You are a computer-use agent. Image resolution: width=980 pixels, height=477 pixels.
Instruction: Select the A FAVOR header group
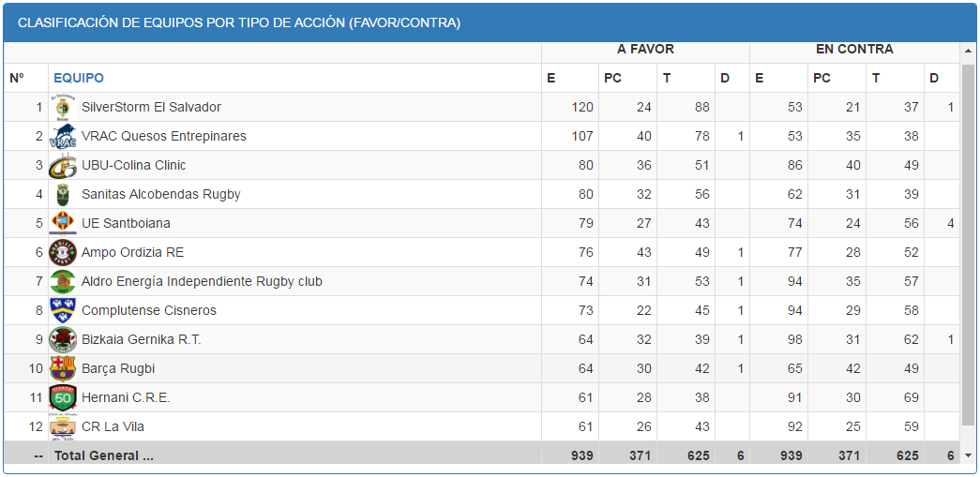click(645, 50)
